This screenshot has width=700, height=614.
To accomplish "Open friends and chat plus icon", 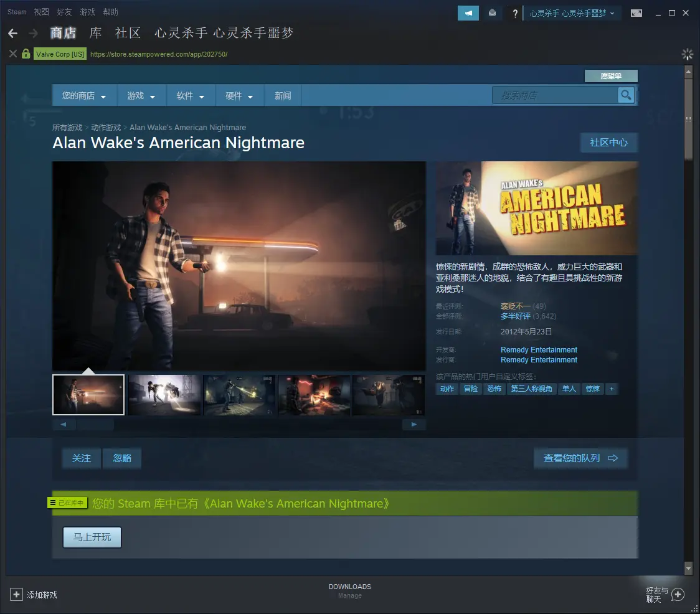I will (x=678, y=595).
